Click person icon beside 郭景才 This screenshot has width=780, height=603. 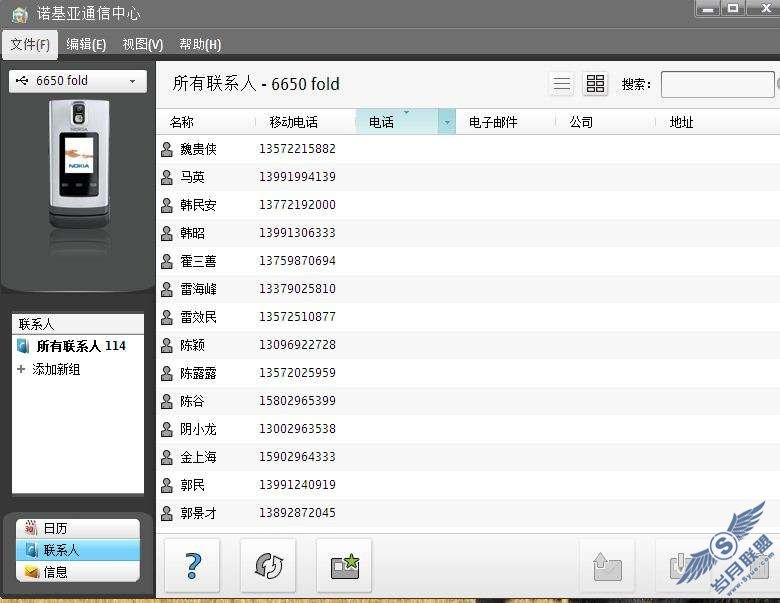[167, 513]
